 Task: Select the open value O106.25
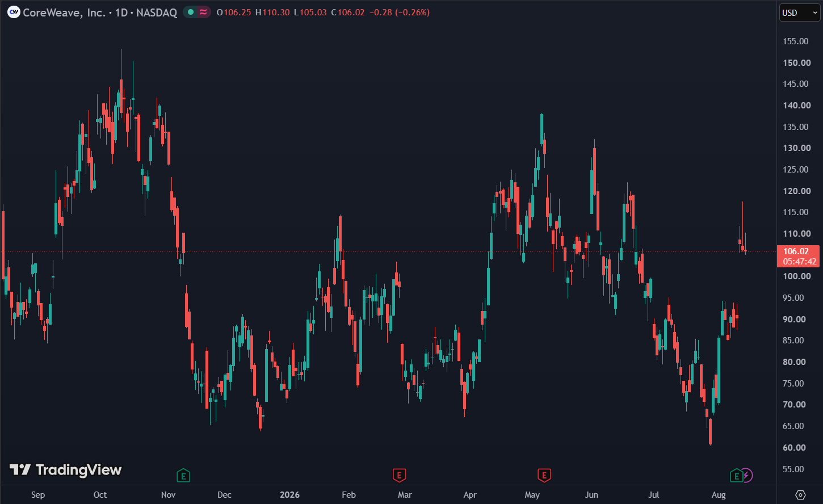coord(234,12)
